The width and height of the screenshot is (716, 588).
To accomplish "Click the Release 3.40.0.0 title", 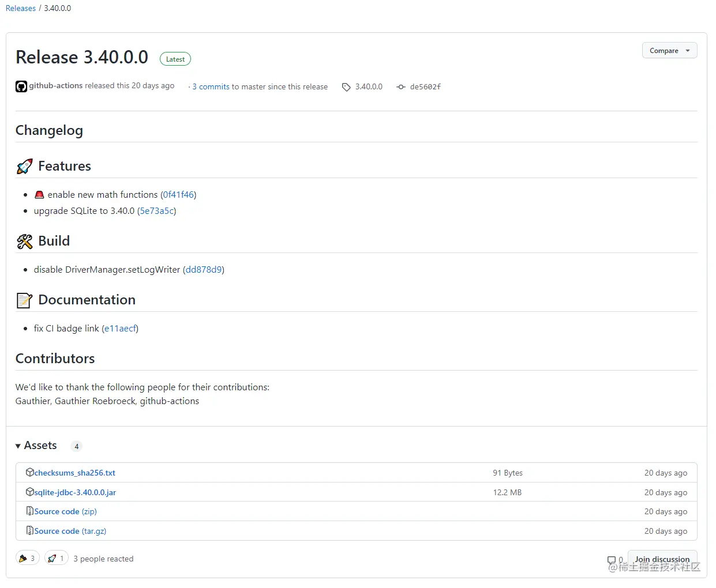I will (x=82, y=57).
